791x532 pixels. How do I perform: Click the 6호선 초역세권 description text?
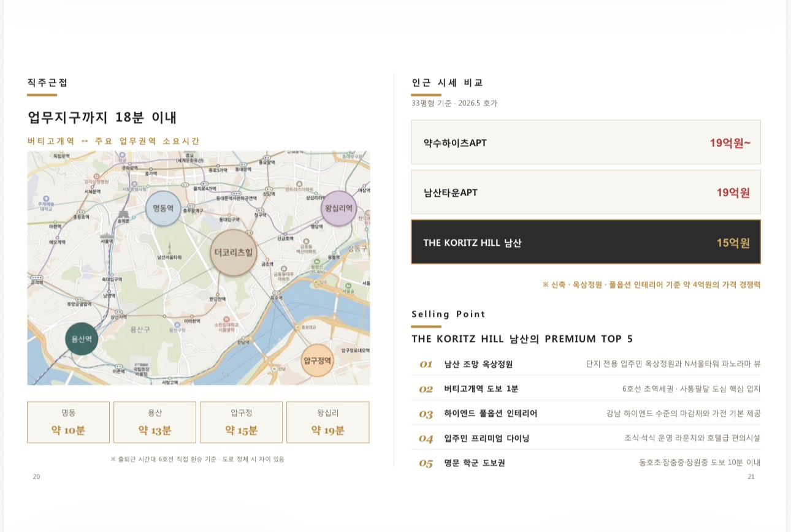[x=691, y=389]
